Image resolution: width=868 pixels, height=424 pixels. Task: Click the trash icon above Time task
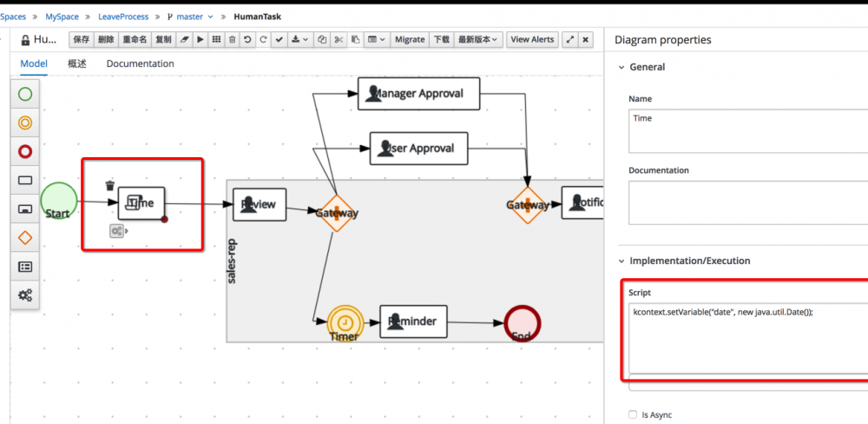(x=110, y=186)
